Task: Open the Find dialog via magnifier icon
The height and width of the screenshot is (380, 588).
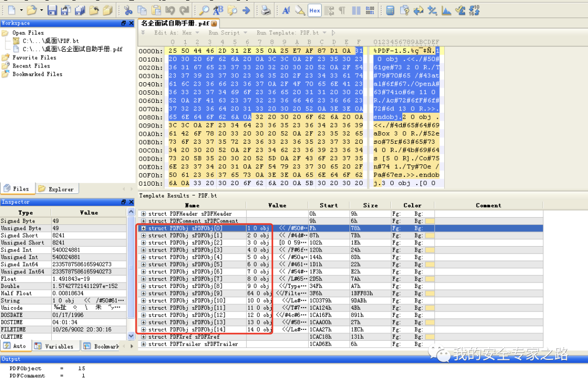Action: click(205, 10)
